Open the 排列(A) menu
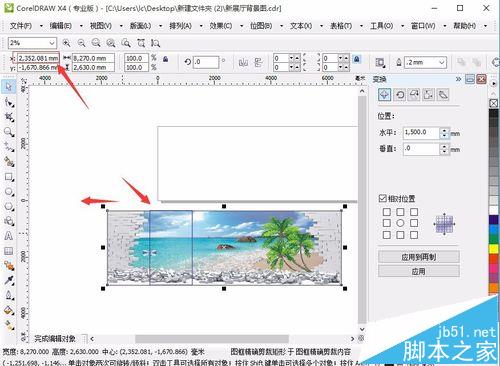 click(x=180, y=26)
